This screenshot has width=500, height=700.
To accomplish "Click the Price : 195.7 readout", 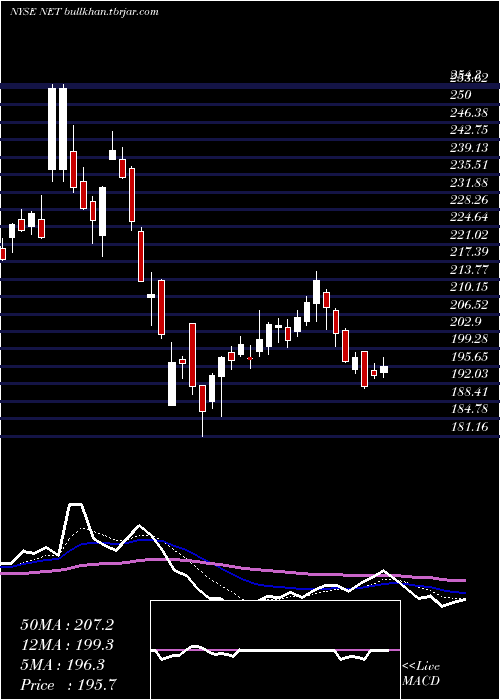I will (x=70, y=685).
